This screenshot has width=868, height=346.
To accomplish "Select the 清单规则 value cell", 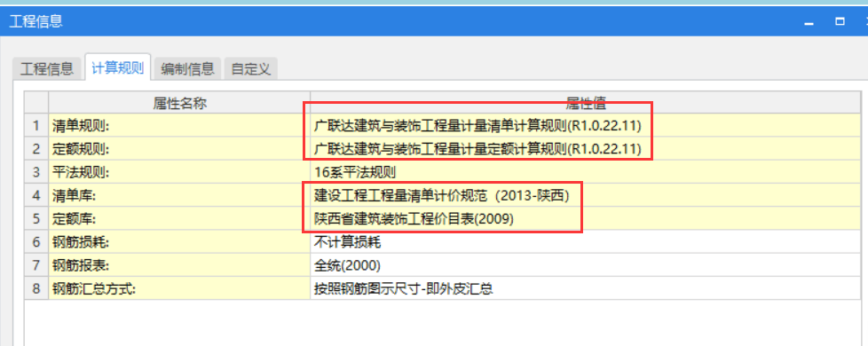I will tap(586, 126).
